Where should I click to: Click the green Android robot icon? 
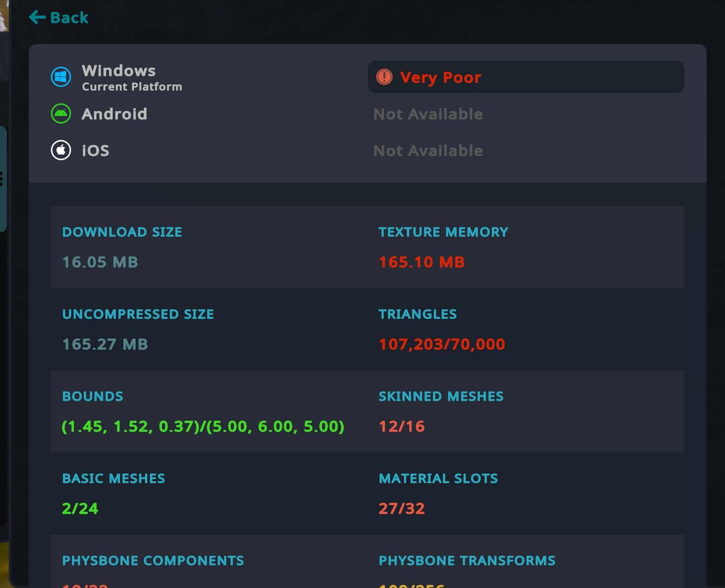click(x=61, y=114)
